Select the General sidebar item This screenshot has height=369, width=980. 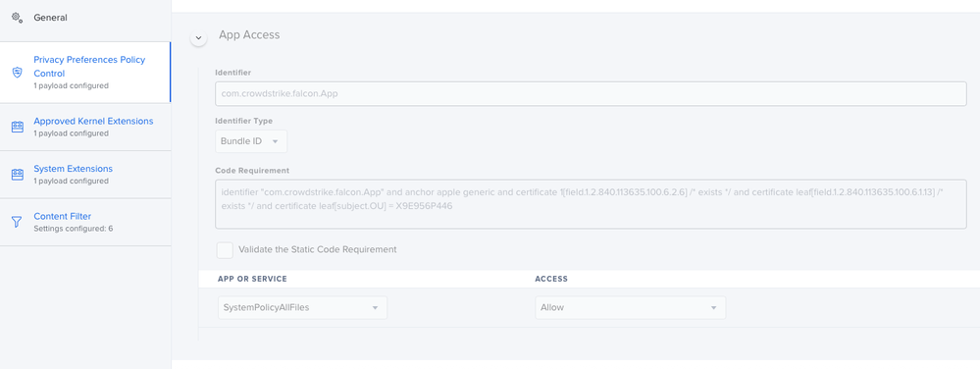point(85,18)
